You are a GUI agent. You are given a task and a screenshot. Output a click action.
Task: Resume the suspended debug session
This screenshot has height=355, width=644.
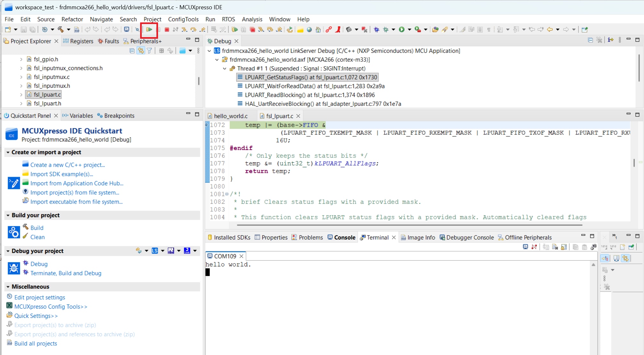tap(149, 29)
